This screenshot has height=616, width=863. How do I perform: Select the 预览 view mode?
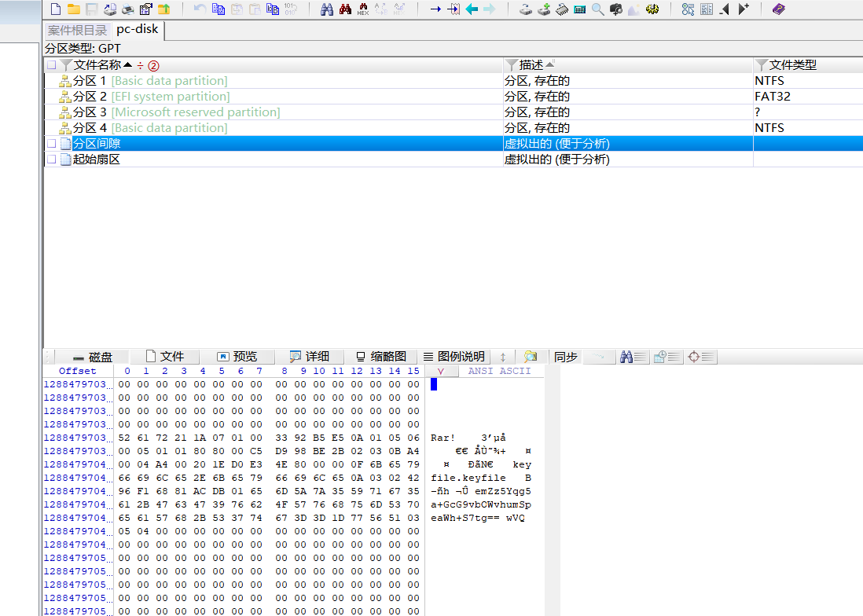coord(237,357)
